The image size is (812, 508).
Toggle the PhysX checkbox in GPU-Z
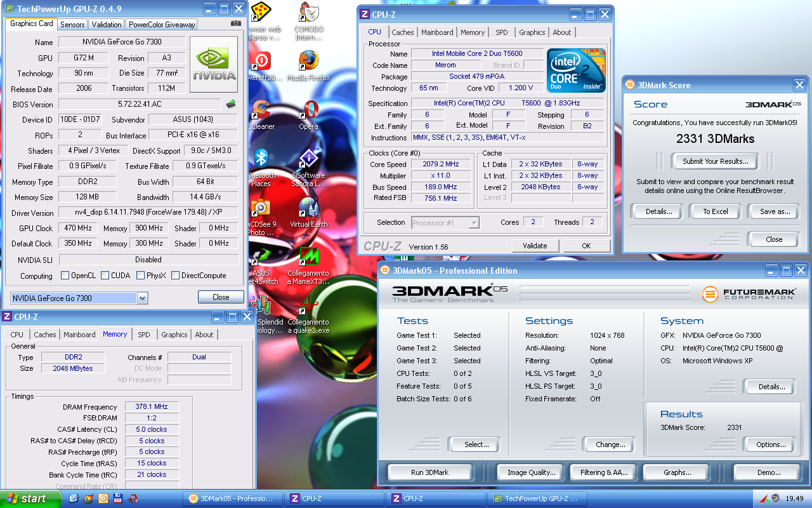[140, 276]
